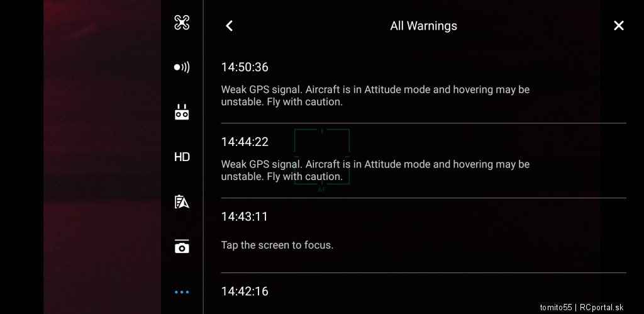Open remote controller settings icon
This screenshot has width=644, height=314.
coord(182,112)
